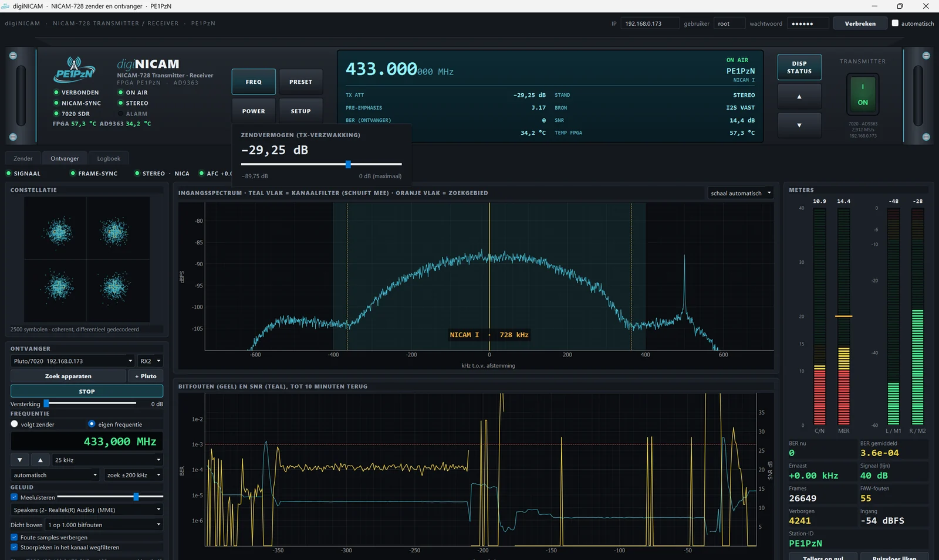This screenshot has height=560, width=939.
Task: Click the IP address input field
Action: [x=650, y=23]
